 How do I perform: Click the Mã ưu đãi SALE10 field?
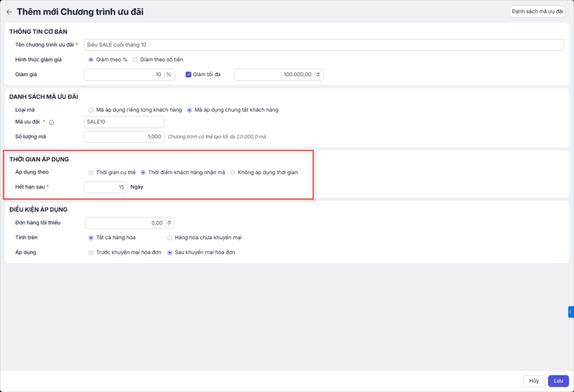click(123, 122)
